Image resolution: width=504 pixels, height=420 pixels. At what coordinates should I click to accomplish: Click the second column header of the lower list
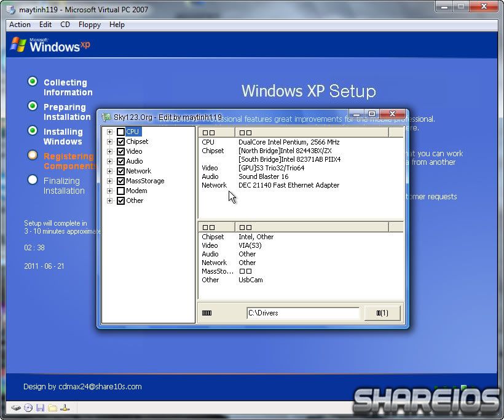click(x=312, y=228)
